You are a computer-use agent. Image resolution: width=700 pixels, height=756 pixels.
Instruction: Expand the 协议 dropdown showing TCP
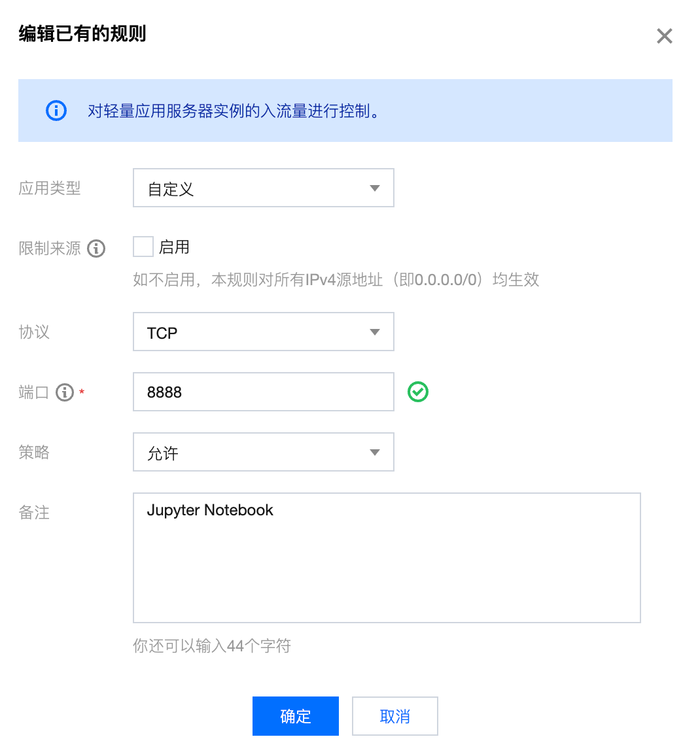click(x=263, y=332)
